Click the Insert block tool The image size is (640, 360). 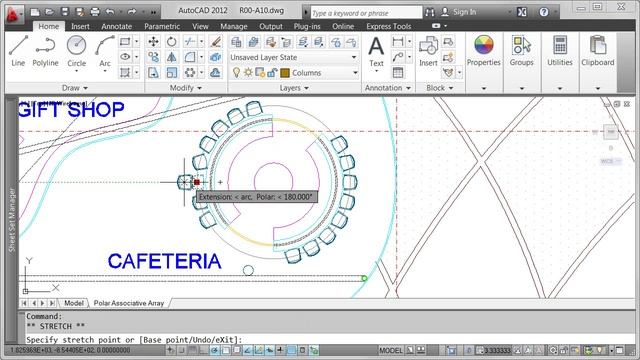(428, 51)
